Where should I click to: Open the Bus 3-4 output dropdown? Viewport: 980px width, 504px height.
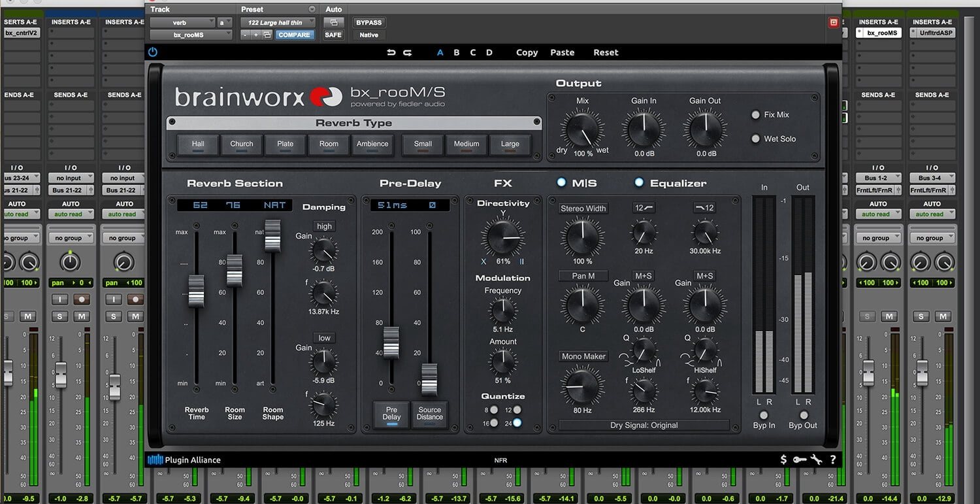click(x=932, y=178)
